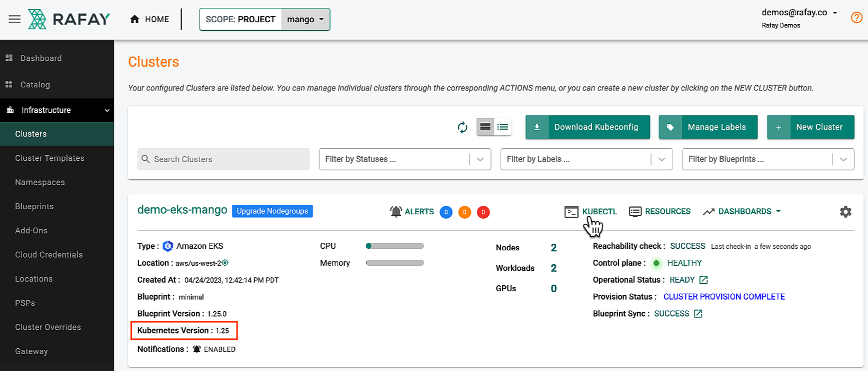Click the DASHBOARDS trend icon
The height and width of the screenshot is (371, 868).
[x=709, y=212]
